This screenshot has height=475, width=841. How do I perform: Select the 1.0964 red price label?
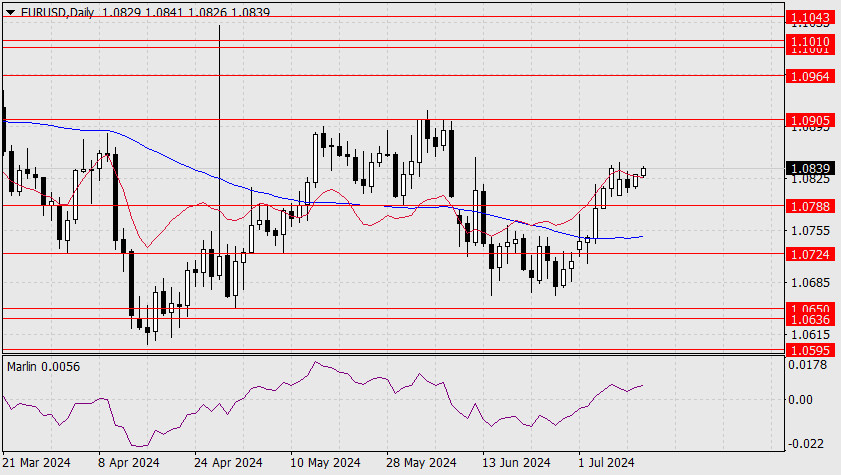tap(810, 76)
